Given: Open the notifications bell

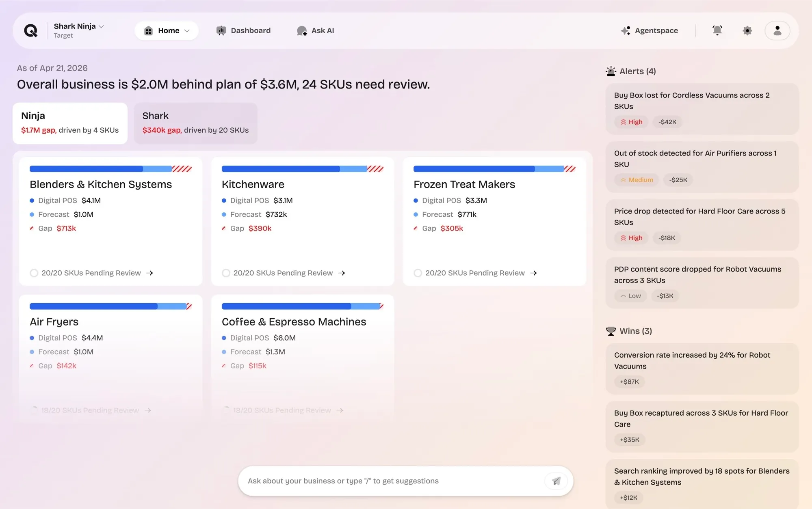Looking at the screenshot, I should coord(717,30).
